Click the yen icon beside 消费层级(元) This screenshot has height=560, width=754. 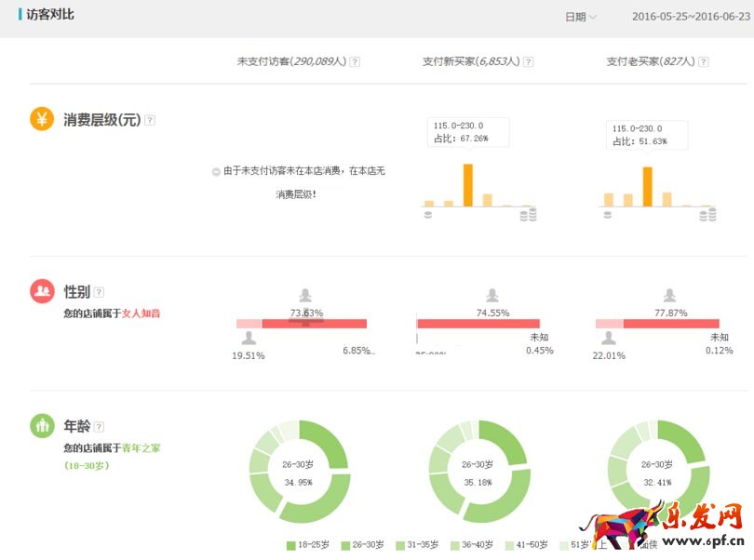pyautogui.click(x=42, y=119)
